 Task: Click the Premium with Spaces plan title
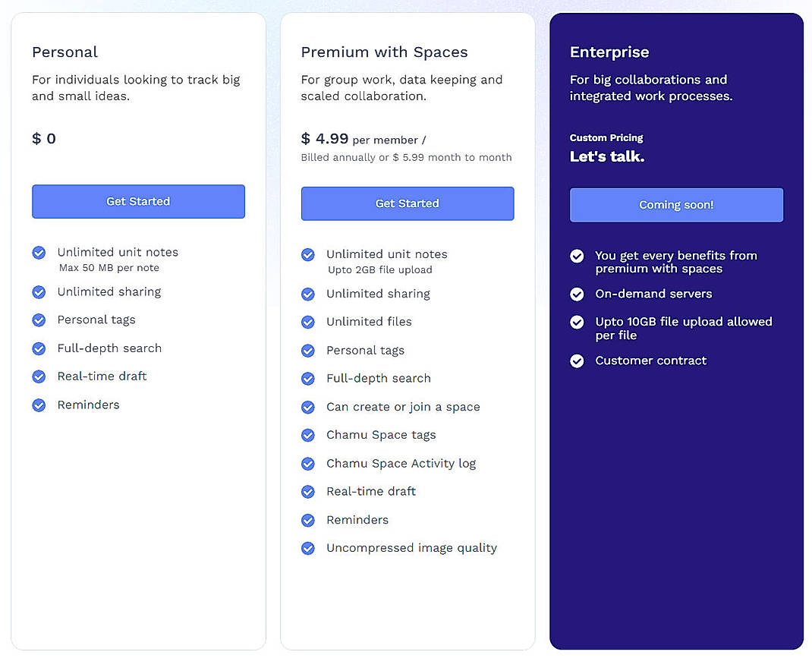tap(384, 52)
